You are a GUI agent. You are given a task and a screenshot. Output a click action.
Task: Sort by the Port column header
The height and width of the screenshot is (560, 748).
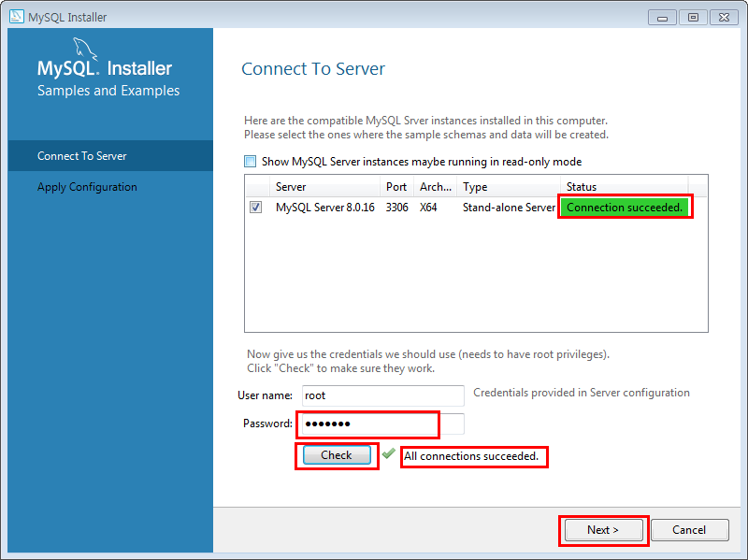tap(396, 186)
